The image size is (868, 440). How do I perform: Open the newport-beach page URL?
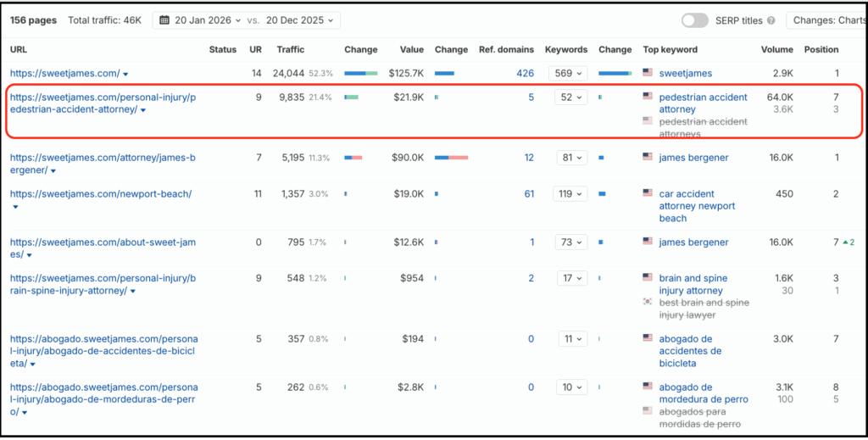(x=101, y=193)
